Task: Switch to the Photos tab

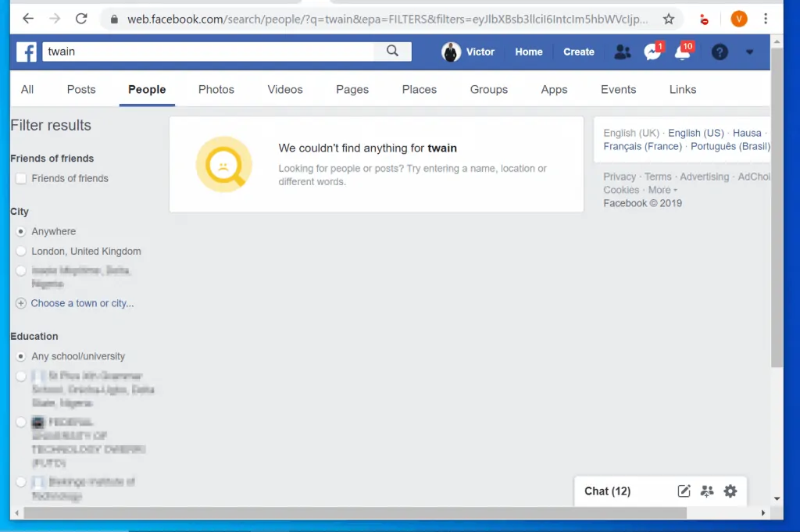Action: (216, 89)
